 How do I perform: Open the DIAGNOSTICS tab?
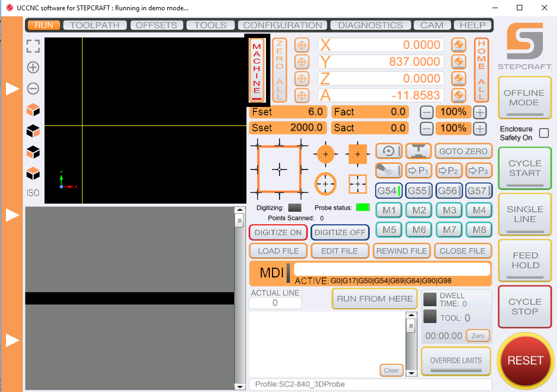[370, 25]
